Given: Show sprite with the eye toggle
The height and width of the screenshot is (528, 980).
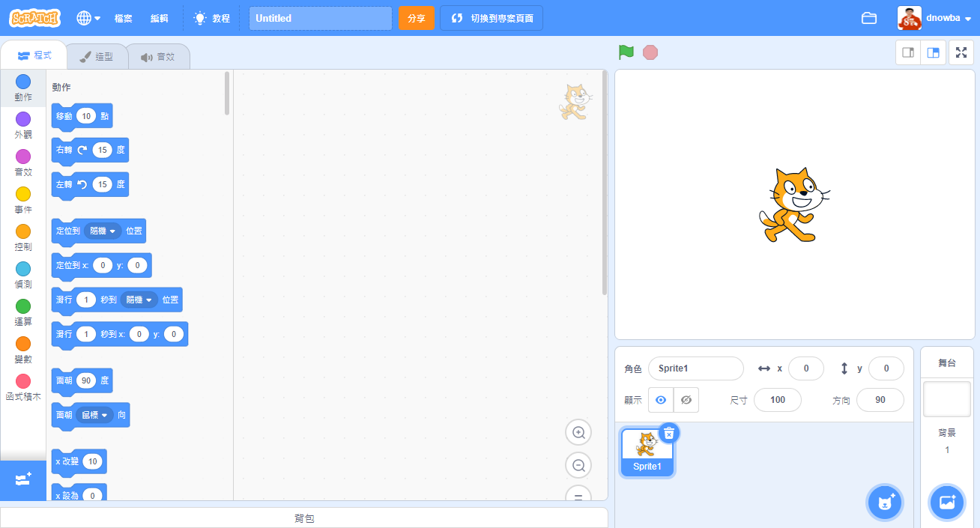Looking at the screenshot, I should 661,400.
